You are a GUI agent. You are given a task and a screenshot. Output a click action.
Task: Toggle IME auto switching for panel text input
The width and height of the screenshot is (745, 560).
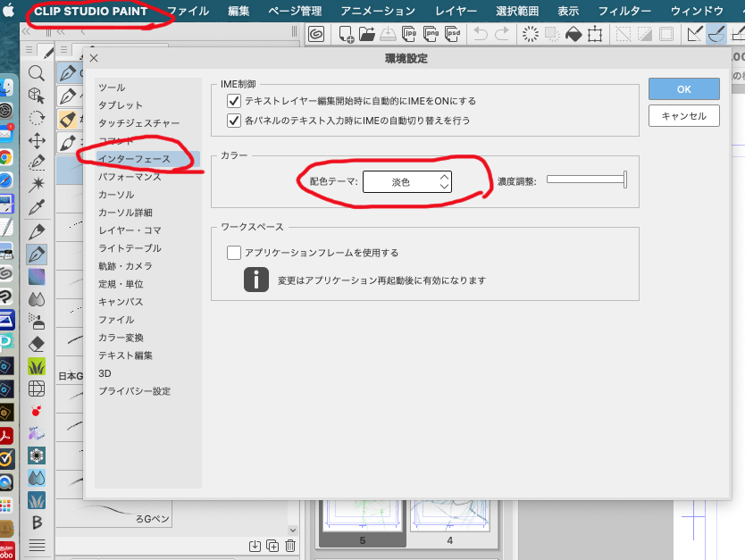coord(234,121)
